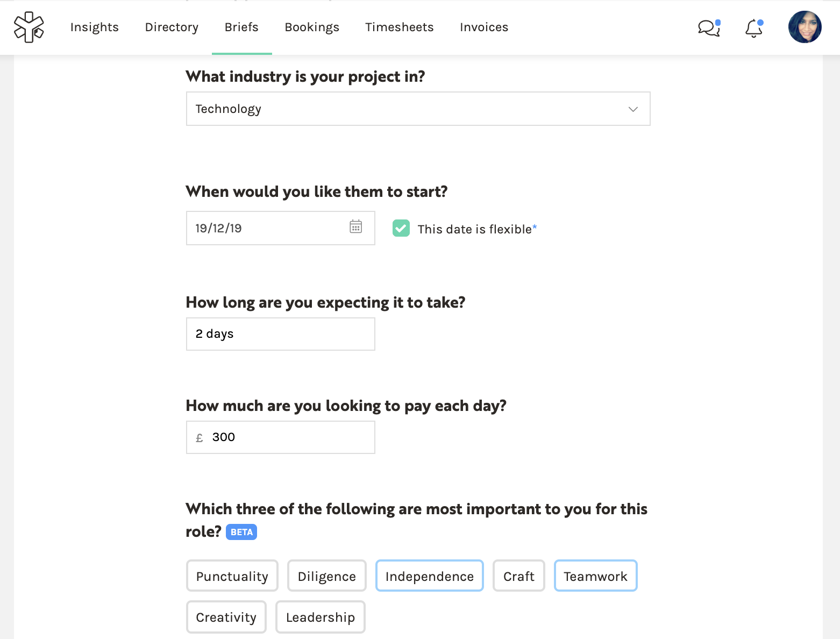Viewport: 840px width, 639px height.
Task: Toggle the Independence skill option
Action: pos(429,576)
